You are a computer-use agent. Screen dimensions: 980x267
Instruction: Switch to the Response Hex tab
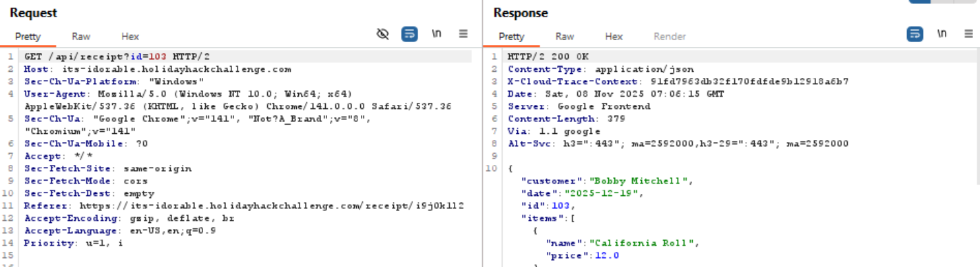(614, 37)
